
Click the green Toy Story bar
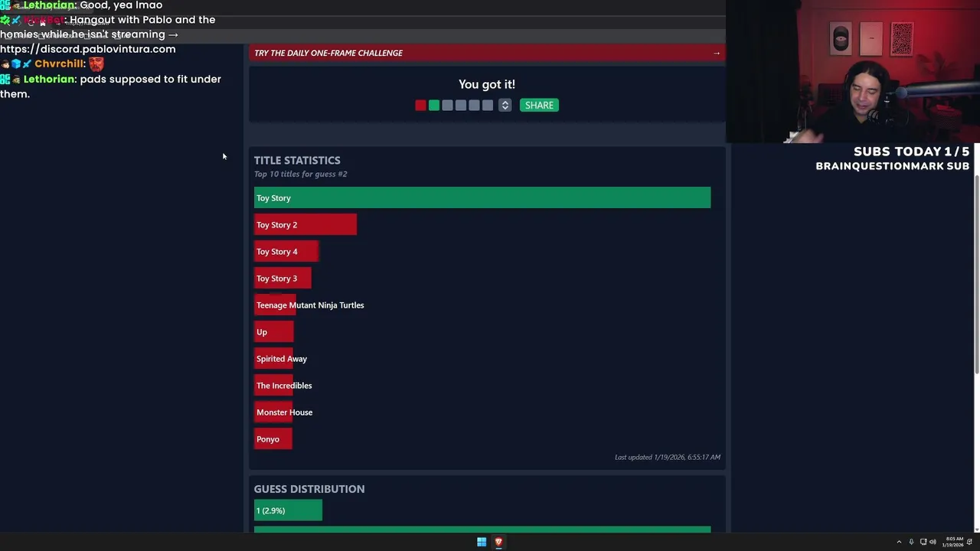(x=482, y=198)
